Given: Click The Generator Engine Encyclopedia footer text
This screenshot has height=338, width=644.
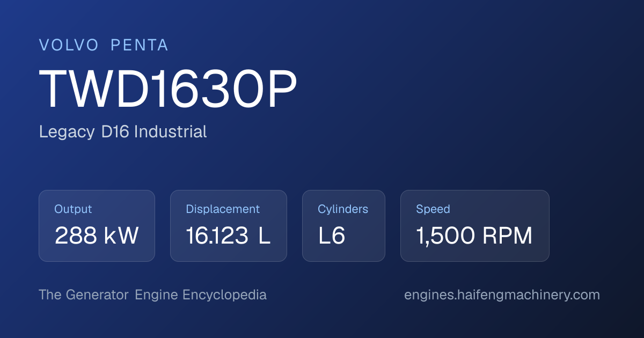Looking at the screenshot, I should [153, 295].
